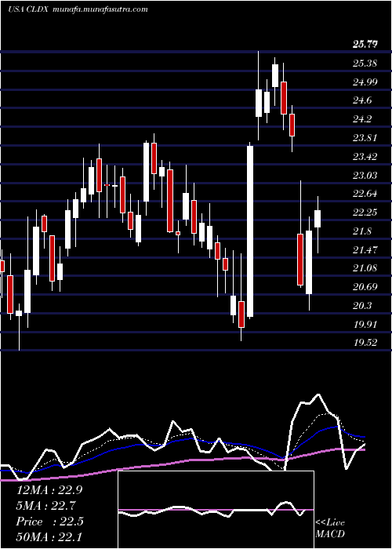Click the 19.91 price axis label

(365, 324)
